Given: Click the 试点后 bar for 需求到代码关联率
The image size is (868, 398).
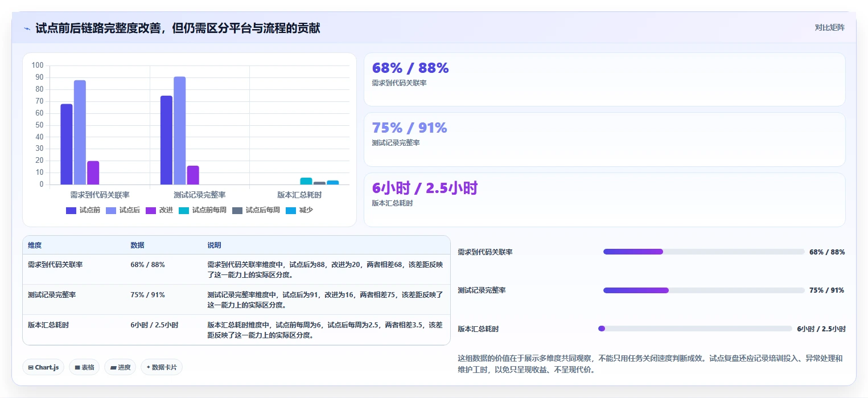Looking at the screenshot, I should (80, 132).
